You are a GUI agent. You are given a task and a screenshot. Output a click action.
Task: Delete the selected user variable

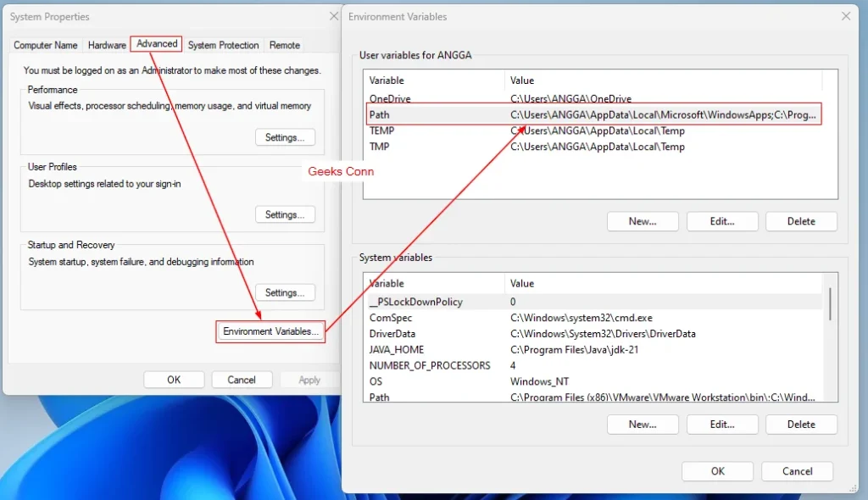click(x=801, y=221)
